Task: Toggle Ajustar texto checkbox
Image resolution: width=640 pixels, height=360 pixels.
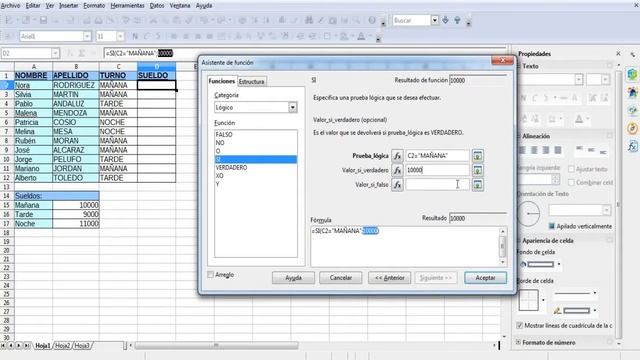Action: 571,169
